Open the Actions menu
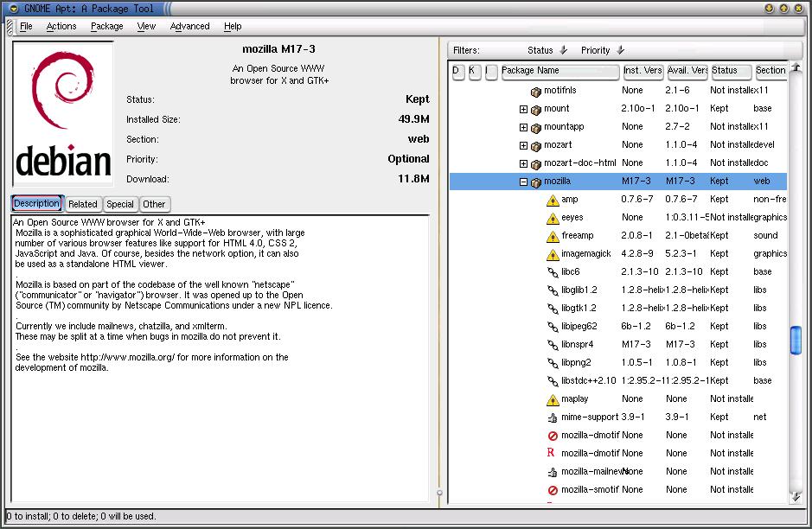The height and width of the screenshot is (529, 812). (x=61, y=26)
